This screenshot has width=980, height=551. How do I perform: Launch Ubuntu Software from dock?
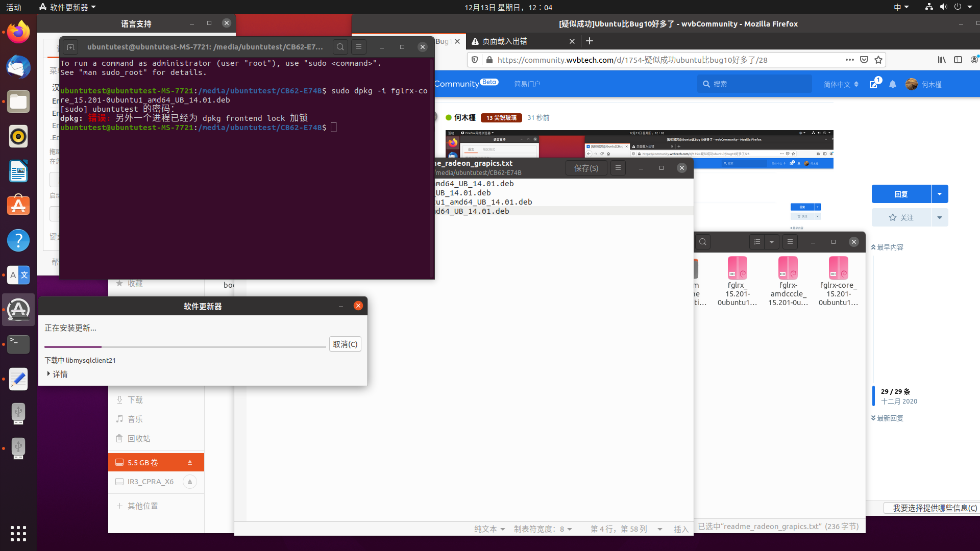18,206
